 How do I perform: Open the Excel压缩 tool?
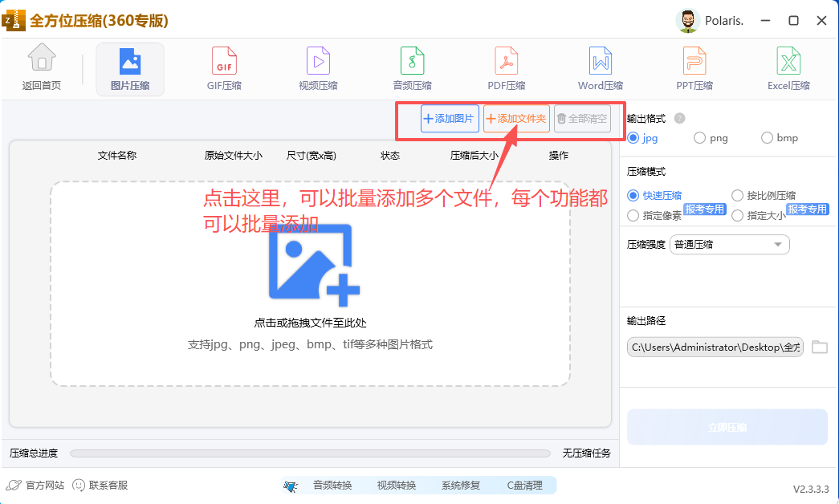click(788, 68)
